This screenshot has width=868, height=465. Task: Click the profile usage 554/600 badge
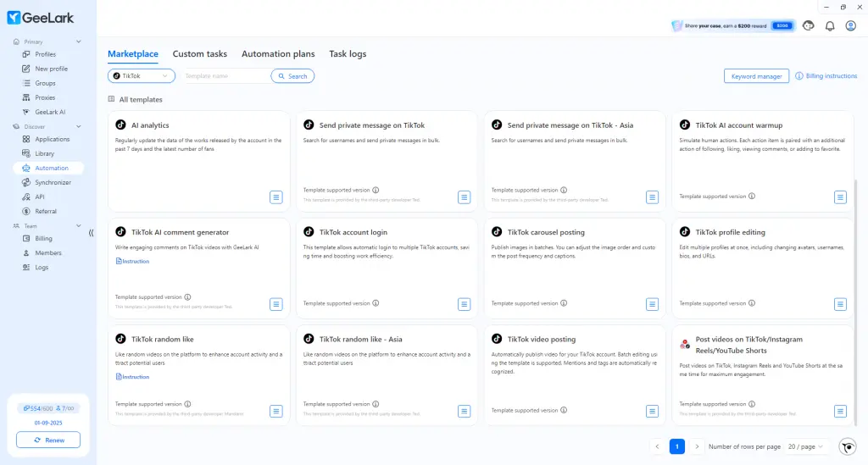(x=37, y=408)
